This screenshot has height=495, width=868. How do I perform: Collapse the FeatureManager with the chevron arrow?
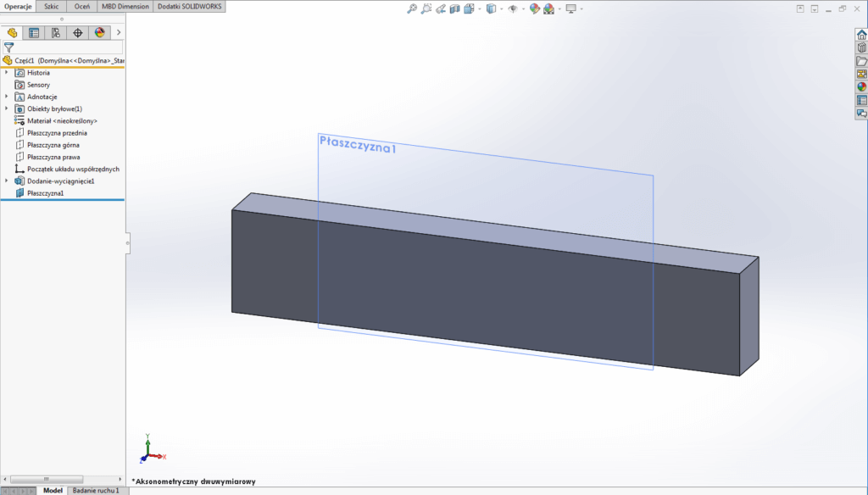119,32
